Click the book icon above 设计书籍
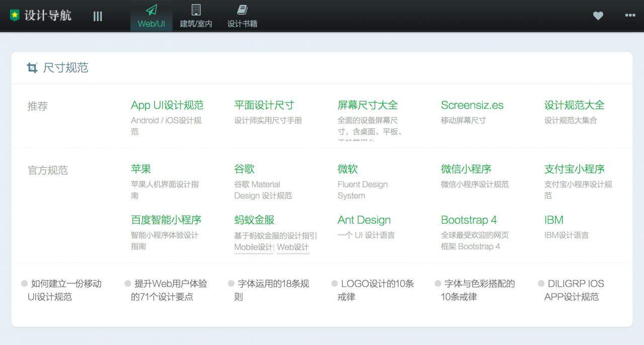This screenshot has height=345, width=644. [x=243, y=10]
